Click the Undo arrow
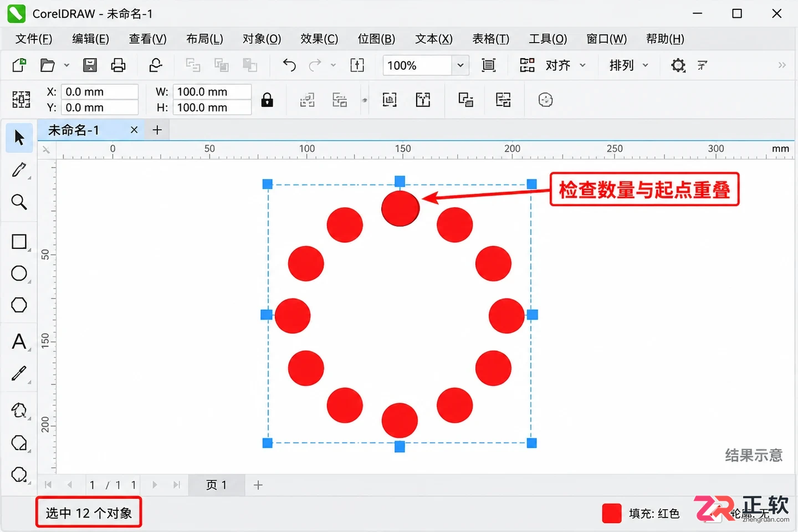 click(x=289, y=65)
